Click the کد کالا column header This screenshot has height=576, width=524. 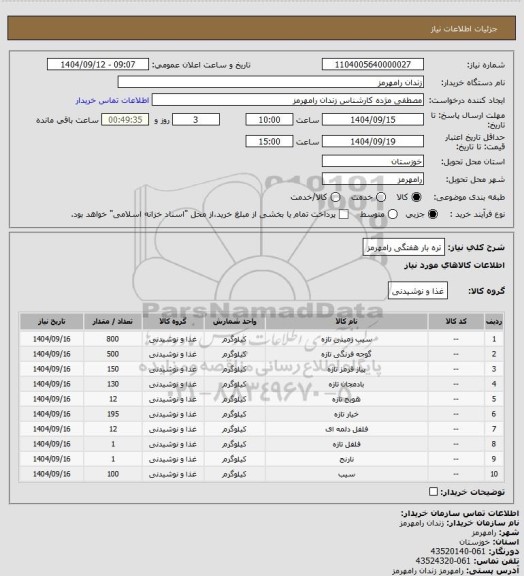(456, 322)
